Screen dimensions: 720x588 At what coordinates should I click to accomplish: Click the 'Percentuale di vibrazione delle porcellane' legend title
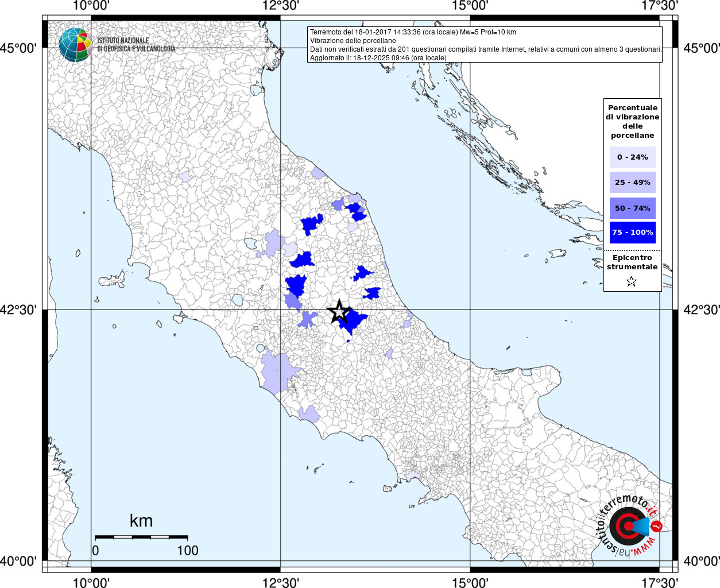point(632,121)
